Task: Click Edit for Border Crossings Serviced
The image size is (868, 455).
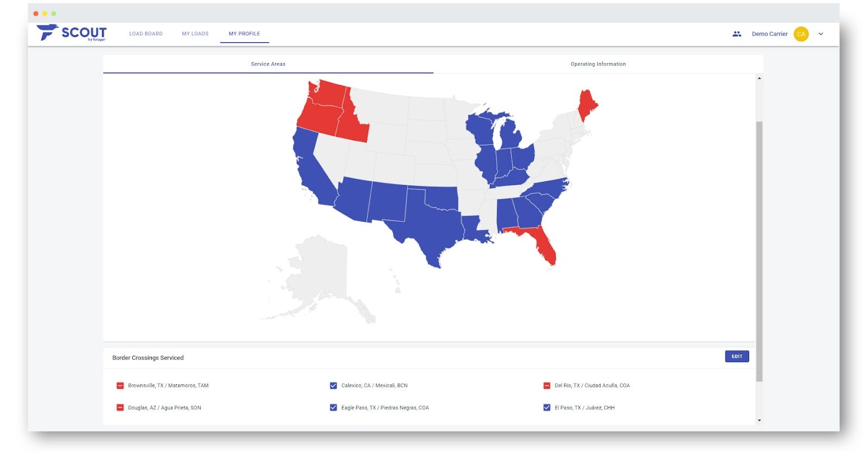Action: point(737,356)
